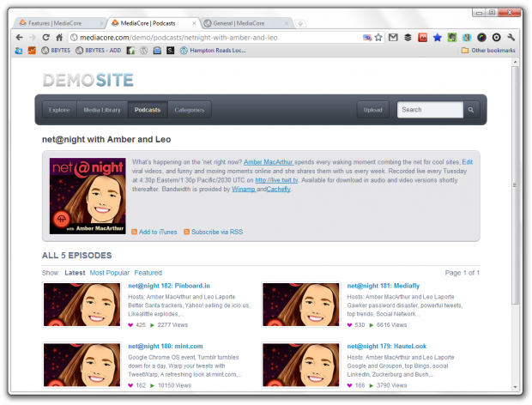Open the Winamp link
The width and height of the screenshot is (532, 405).
tap(244, 190)
